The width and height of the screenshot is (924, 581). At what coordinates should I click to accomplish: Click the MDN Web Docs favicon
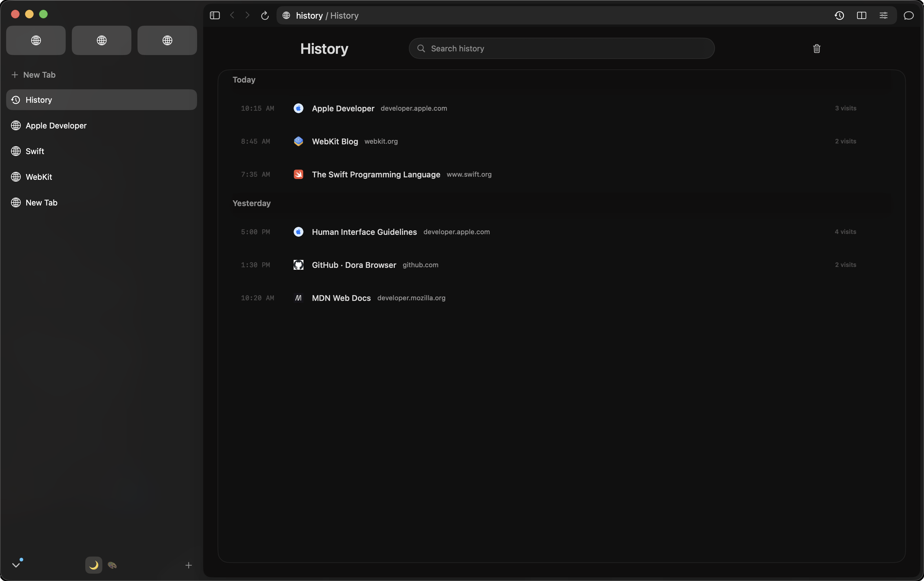click(x=298, y=298)
